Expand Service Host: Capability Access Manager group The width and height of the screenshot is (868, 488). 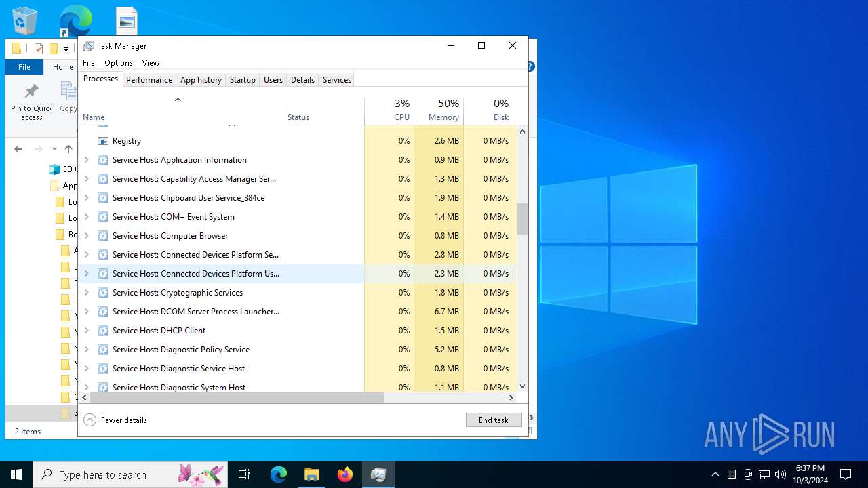pos(86,179)
